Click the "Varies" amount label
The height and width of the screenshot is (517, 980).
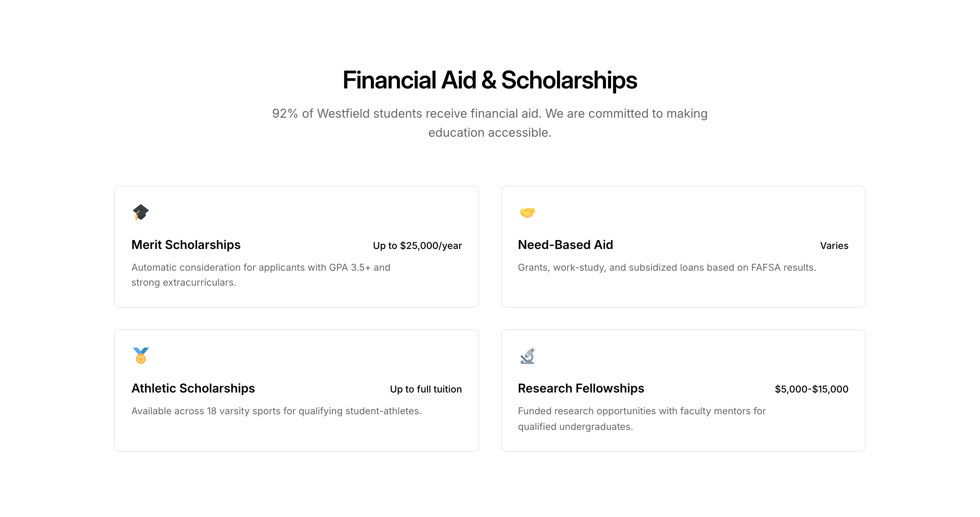point(834,246)
